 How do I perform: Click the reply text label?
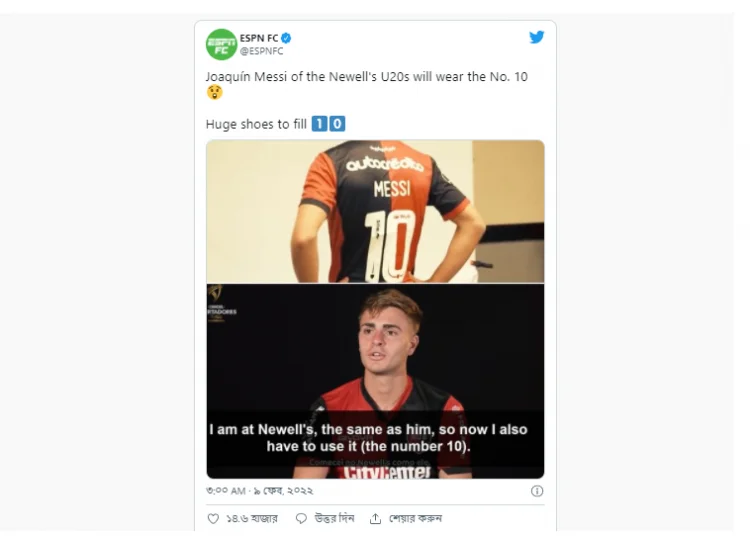(x=334, y=518)
